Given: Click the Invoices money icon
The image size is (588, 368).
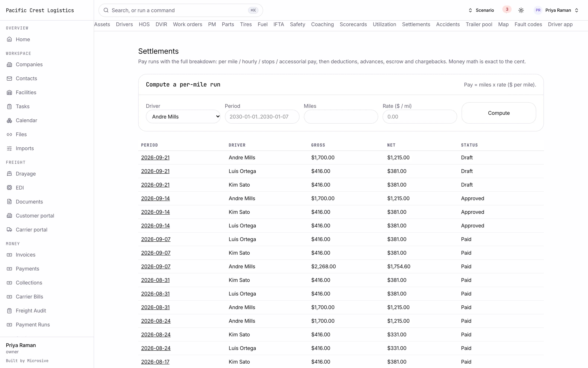Looking at the screenshot, I should (9, 255).
